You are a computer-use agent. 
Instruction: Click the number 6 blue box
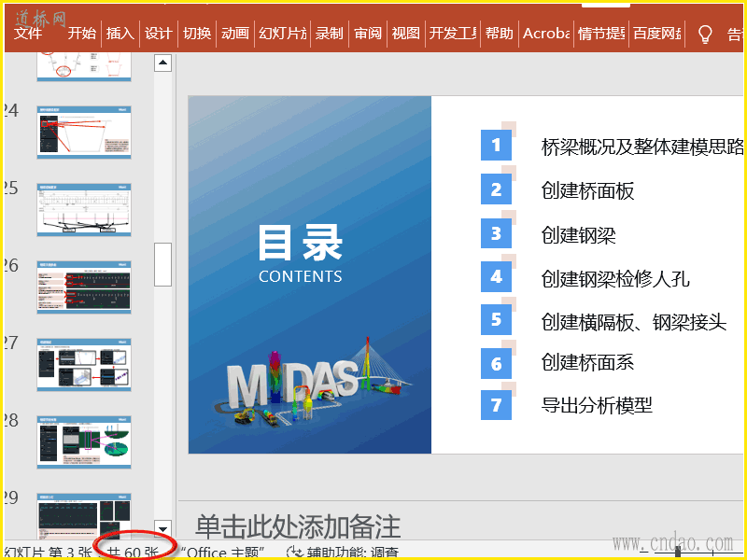(496, 363)
